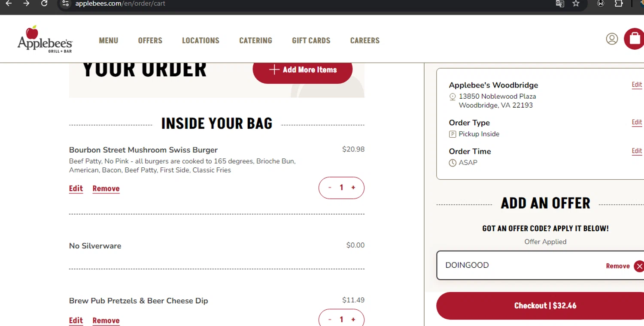
Task: Increase burger quantity with plus
Action: tap(353, 187)
